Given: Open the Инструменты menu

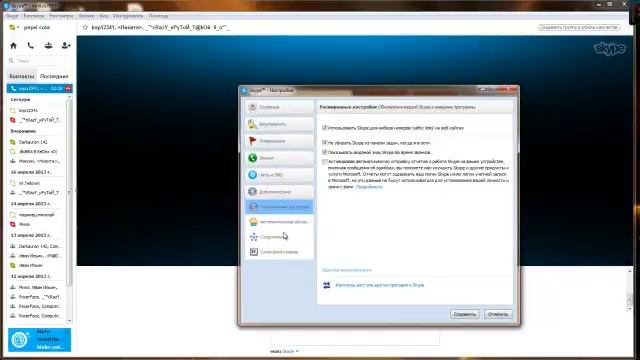Looking at the screenshot, I should (x=128, y=16).
